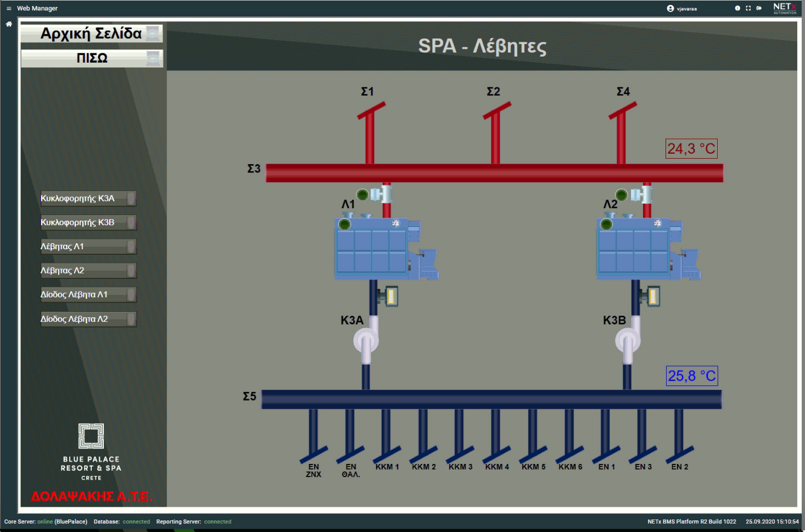
Task: Click the ΔΟΛΑΨΑΚΗΣ Α.Τ.Ε. text
Action: pyautogui.click(x=91, y=497)
